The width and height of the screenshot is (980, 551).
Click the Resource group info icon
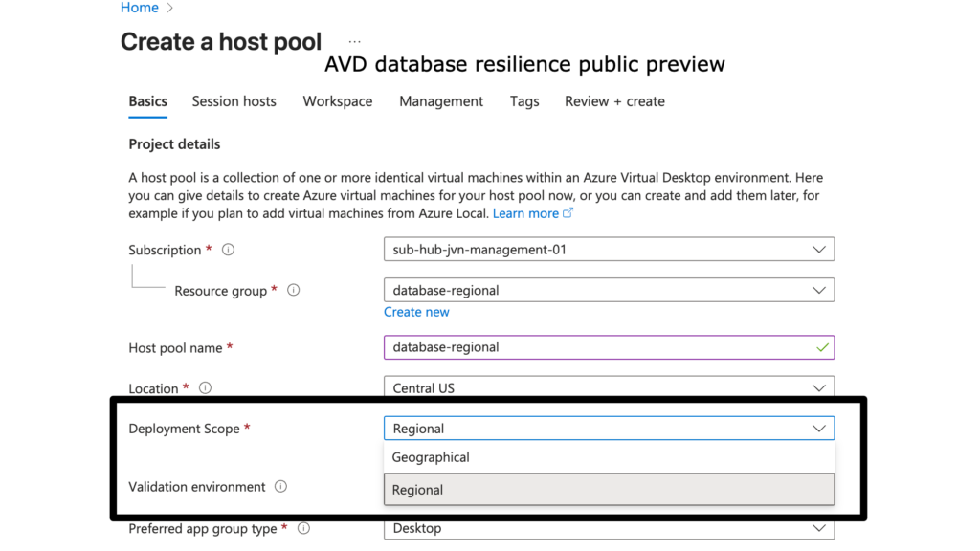point(294,290)
